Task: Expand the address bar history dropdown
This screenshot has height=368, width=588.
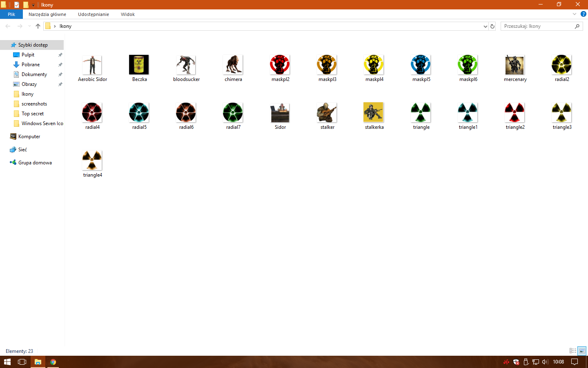Action: 485,26
